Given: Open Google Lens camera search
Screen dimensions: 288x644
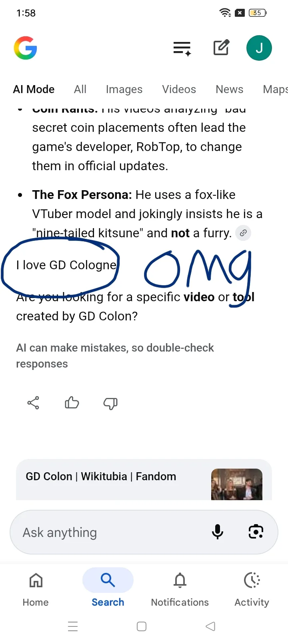Looking at the screenshot, I should 256,532.
